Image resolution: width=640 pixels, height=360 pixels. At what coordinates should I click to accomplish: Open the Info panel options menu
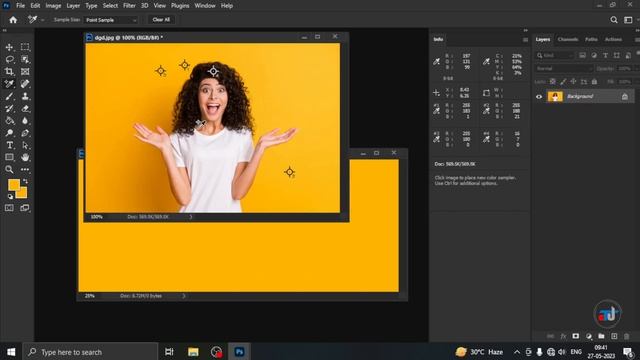(525, 40)
